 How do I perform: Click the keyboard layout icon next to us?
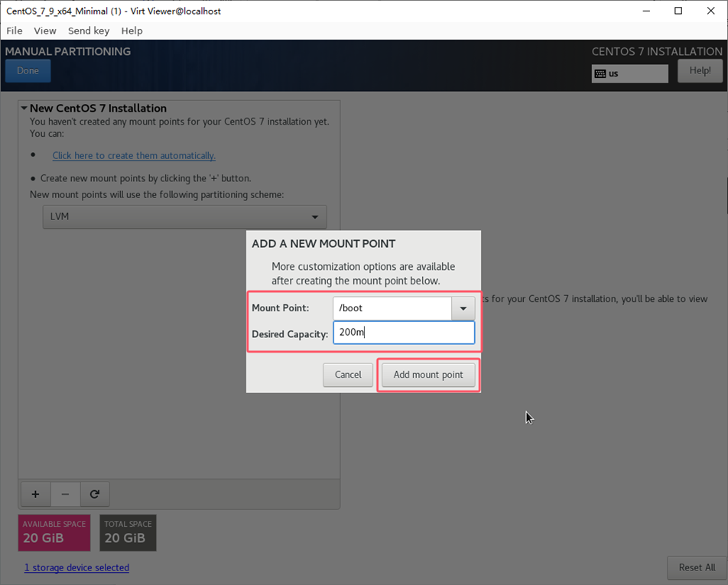[600, 74]
